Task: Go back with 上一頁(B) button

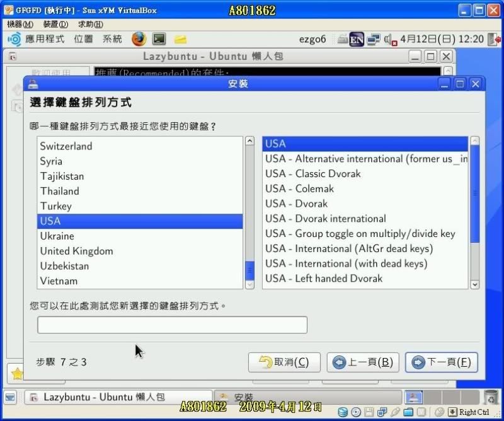Action: point(363,362)
